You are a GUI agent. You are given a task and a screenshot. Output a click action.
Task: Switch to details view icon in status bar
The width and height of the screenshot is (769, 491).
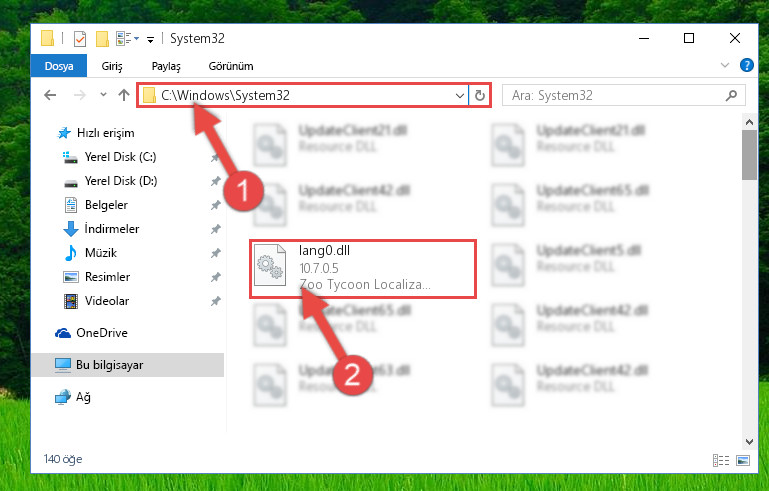click(x=720, y=460)
